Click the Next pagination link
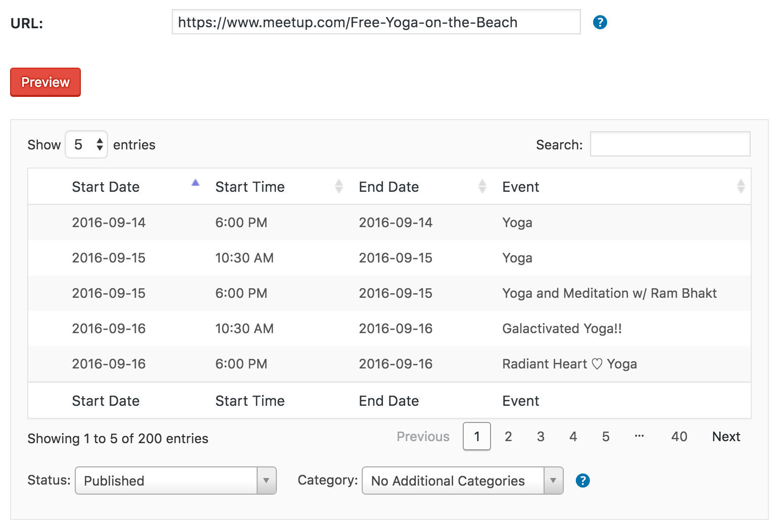Screen dimensions: 781x532 click(725, 436)
